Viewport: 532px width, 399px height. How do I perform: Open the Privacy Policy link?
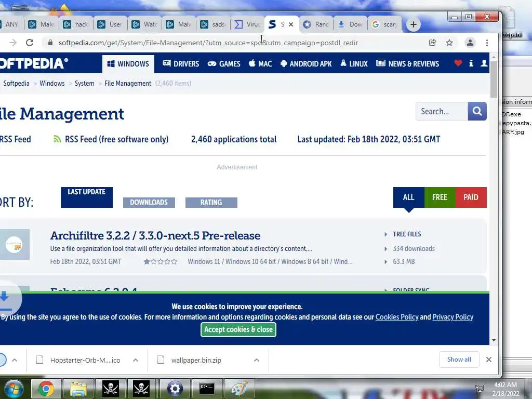(453, 317)
